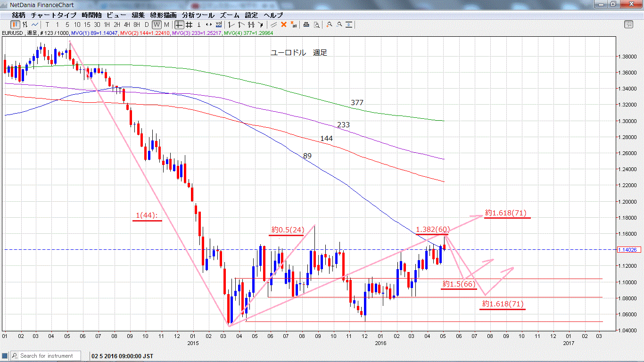Switch to the 2H timeframe
The width and height of the screenshot is (644, 362).
(116, 24)
